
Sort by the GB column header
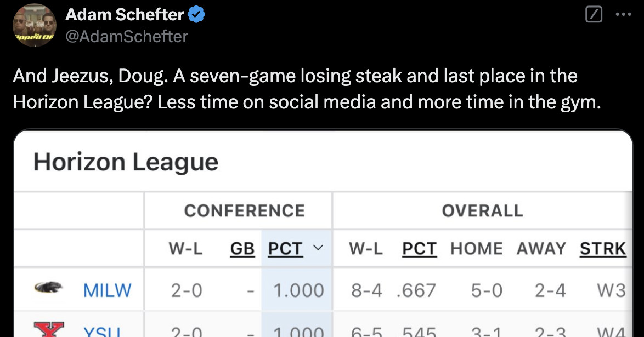[x=242, y=249]
